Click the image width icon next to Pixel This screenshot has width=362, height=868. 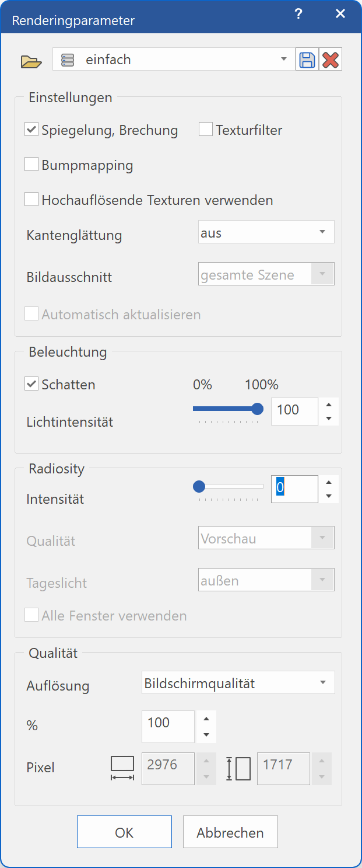click(x=121, y=769)
